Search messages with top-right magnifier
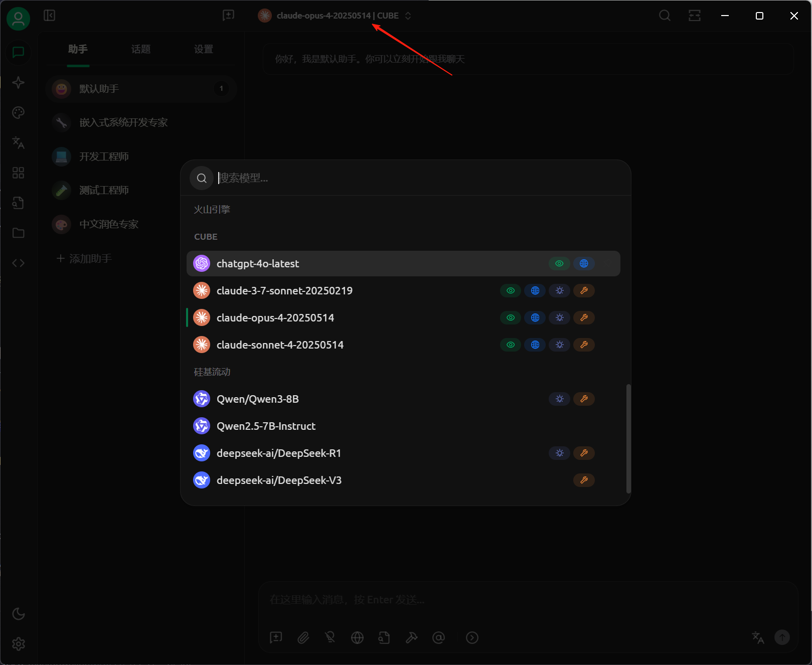 [665, 16]
